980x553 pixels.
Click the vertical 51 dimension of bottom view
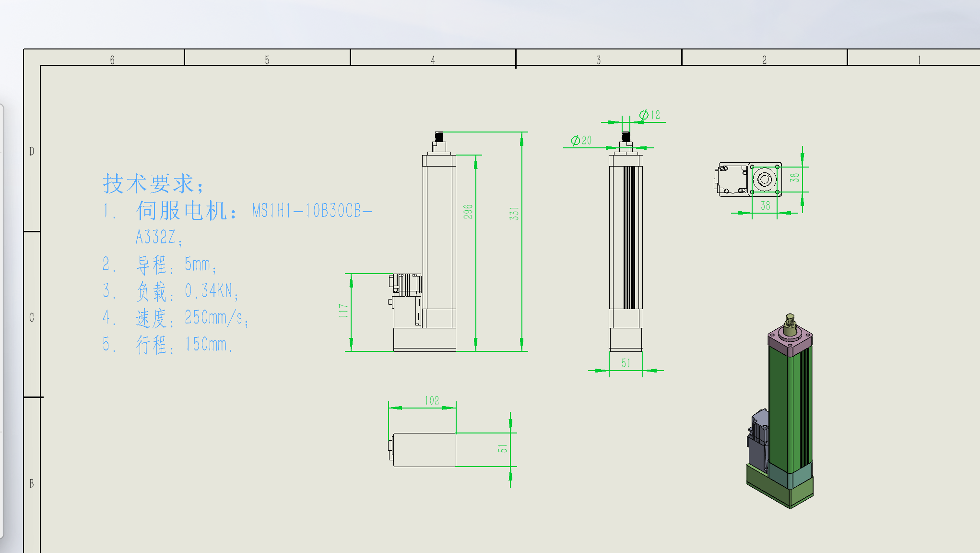point(502,449)
